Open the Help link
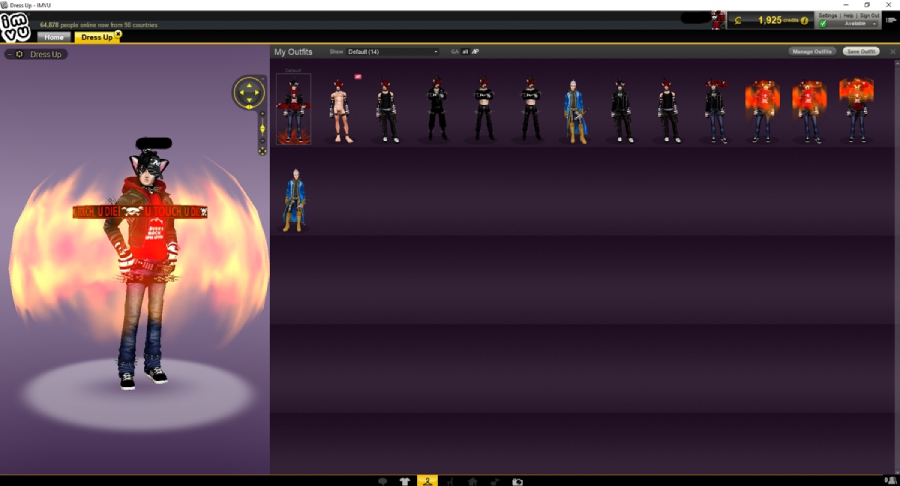This screenshot has width=900, height=486. (848, 15)
